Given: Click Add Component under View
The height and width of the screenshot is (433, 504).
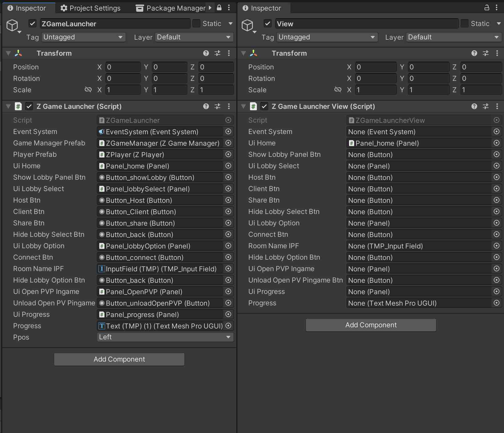Looking at the screenshot, I should (x=371, y=325).
